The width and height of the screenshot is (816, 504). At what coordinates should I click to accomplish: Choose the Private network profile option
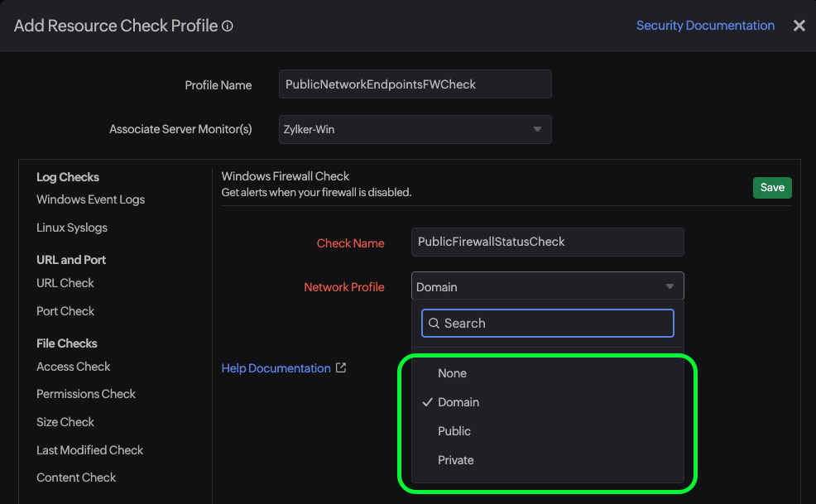point(454,460)
